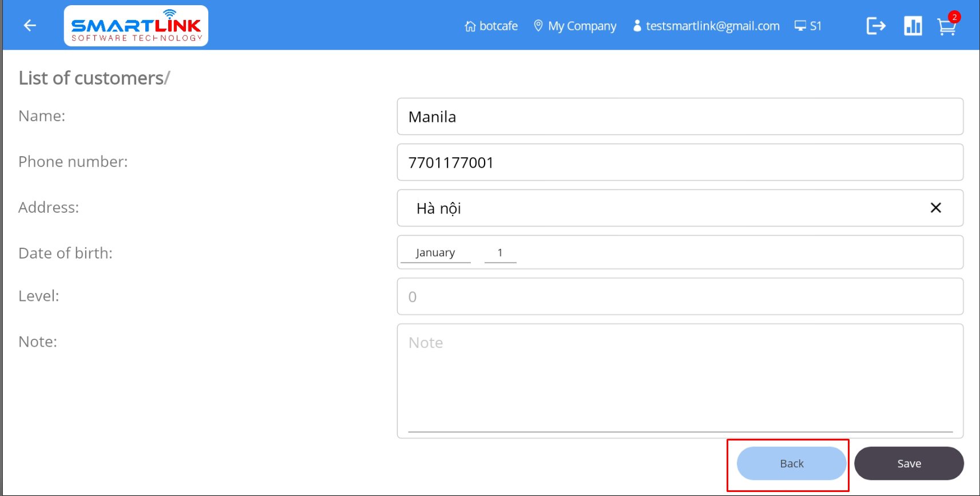This screenshot has height=496, width=980.
Task: Click the logout exit icon
Action: pyautogui.click(x=876, y=26)
